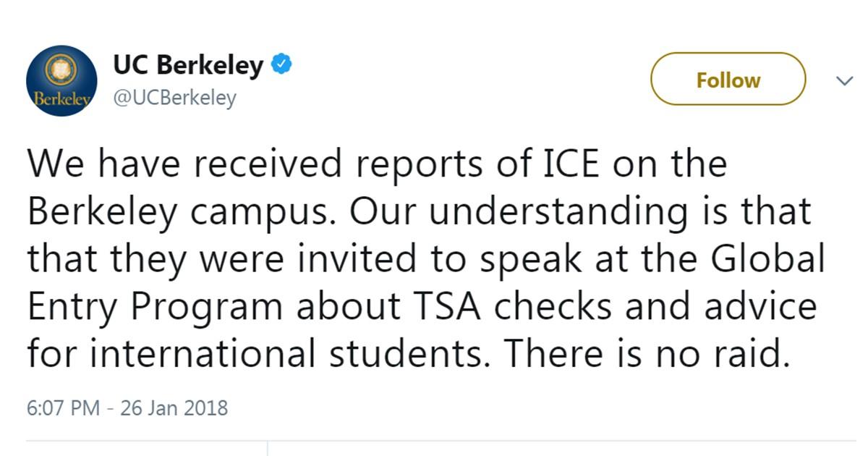Click the 6:07 PM timestamp

point(63,408)
